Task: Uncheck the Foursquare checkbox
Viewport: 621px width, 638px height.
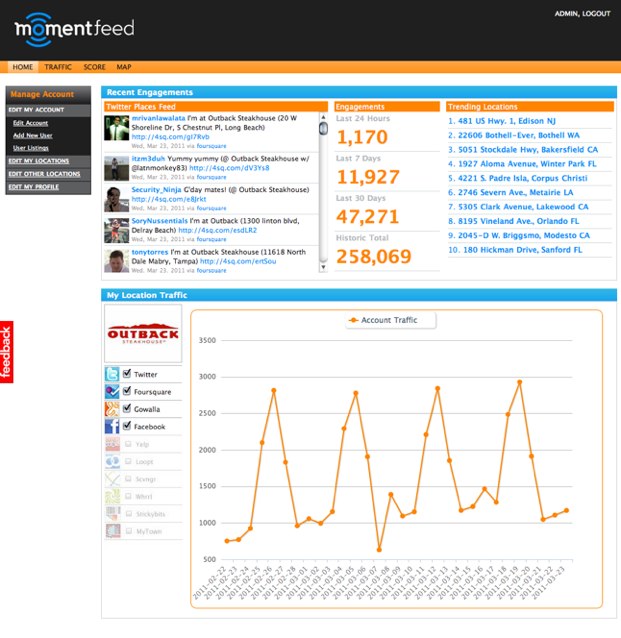Action: pos(127,391)
